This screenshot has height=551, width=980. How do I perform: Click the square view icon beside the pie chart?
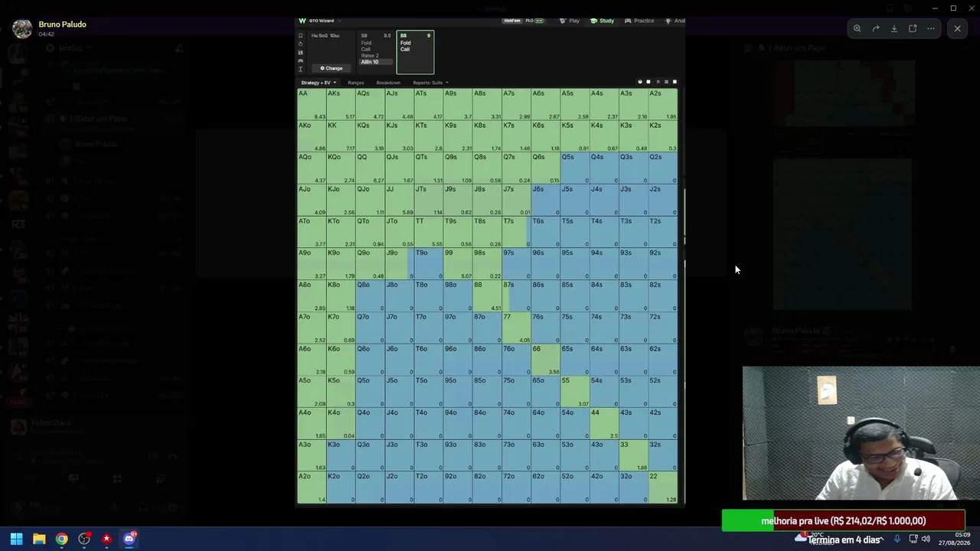coord(648,82)
